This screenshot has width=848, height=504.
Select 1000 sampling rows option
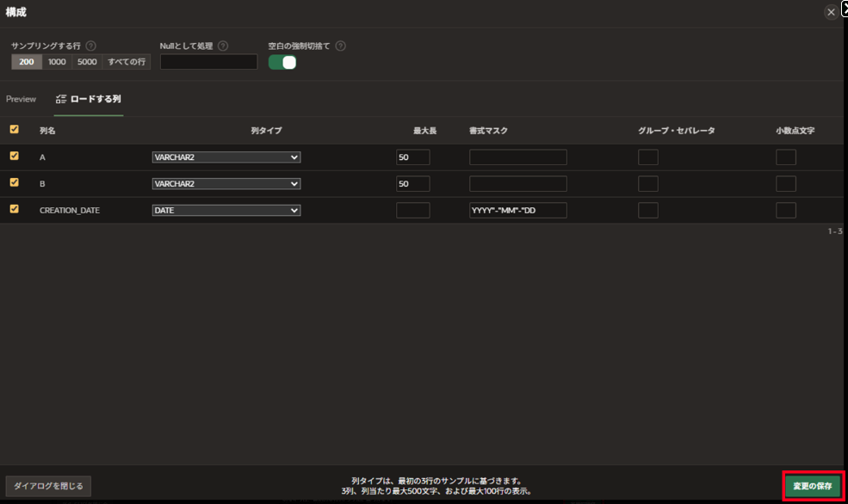tap(57, 62)
